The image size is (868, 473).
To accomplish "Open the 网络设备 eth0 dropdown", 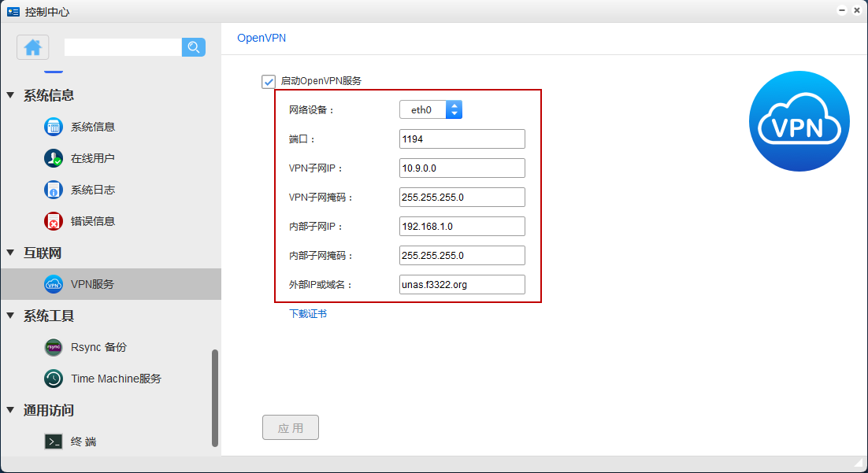I will tap(431, 109).
